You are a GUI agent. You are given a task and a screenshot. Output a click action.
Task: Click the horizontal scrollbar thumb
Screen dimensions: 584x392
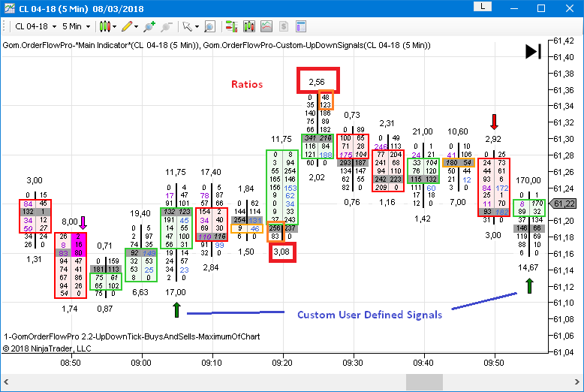click(x=424, y=382)
